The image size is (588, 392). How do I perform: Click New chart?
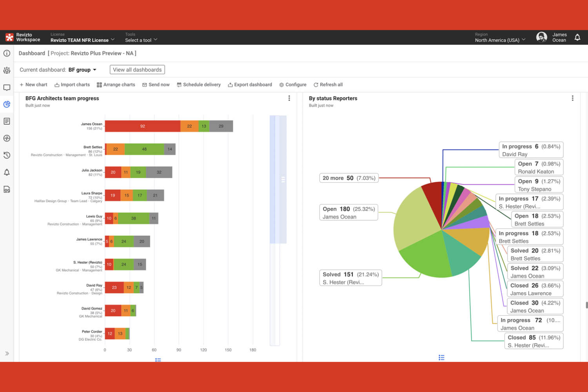33,85
